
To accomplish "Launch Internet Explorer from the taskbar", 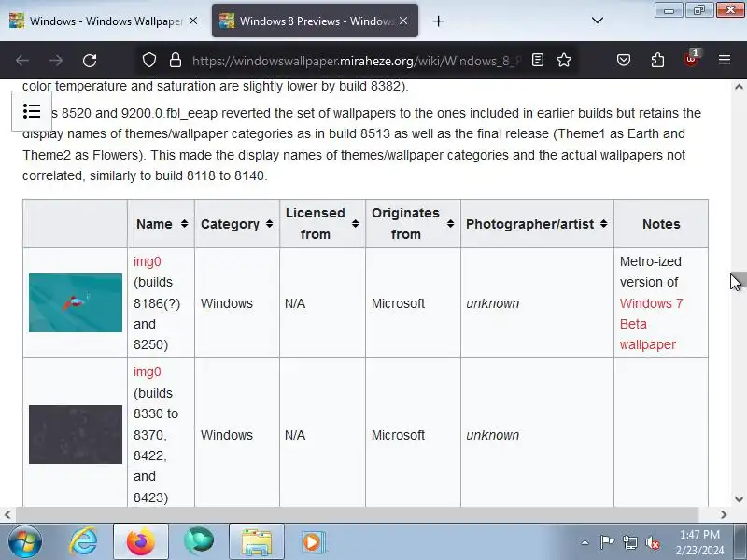I will tap(84, 541).
